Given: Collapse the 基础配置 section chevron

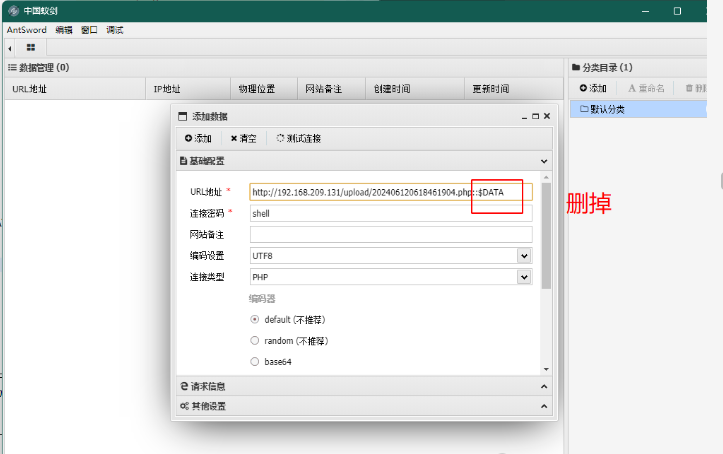Looking at the screenshot, I should (544, 161).
